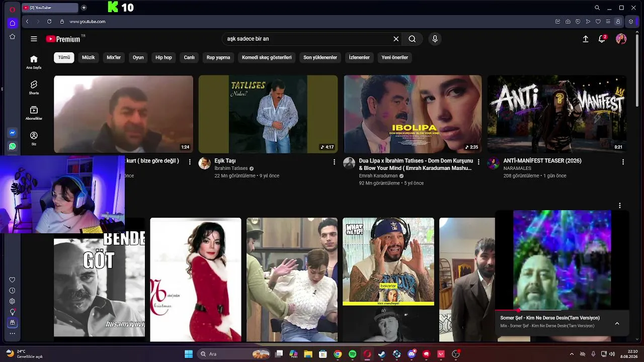The width and height of the screenshot is (644, 362).
Task: Open the Eşik Taşı video thumbnail
Action: (x=268, y=114)
